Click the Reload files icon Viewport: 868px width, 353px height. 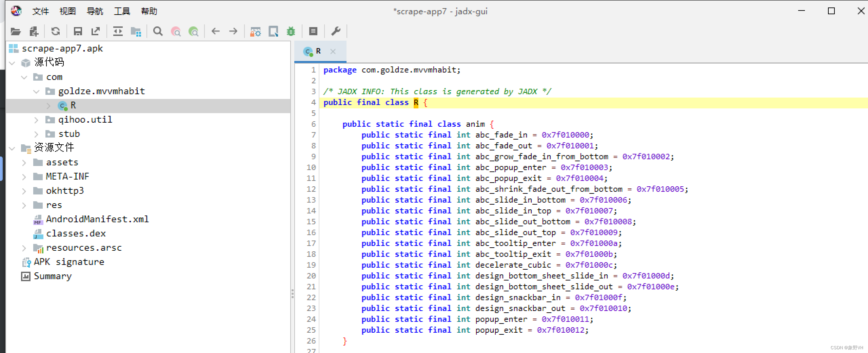(56, 32)
